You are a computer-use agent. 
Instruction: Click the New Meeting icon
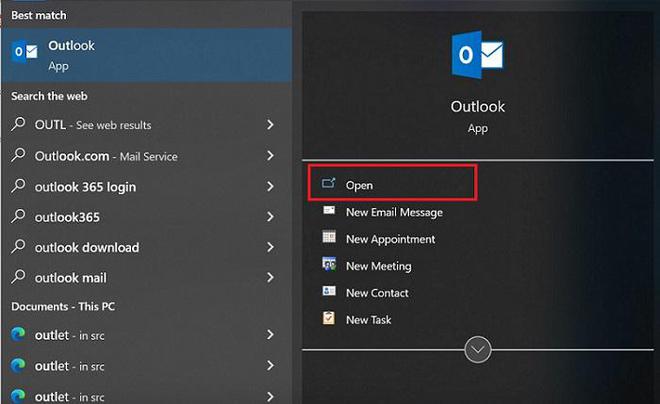[x=329, y=264]
